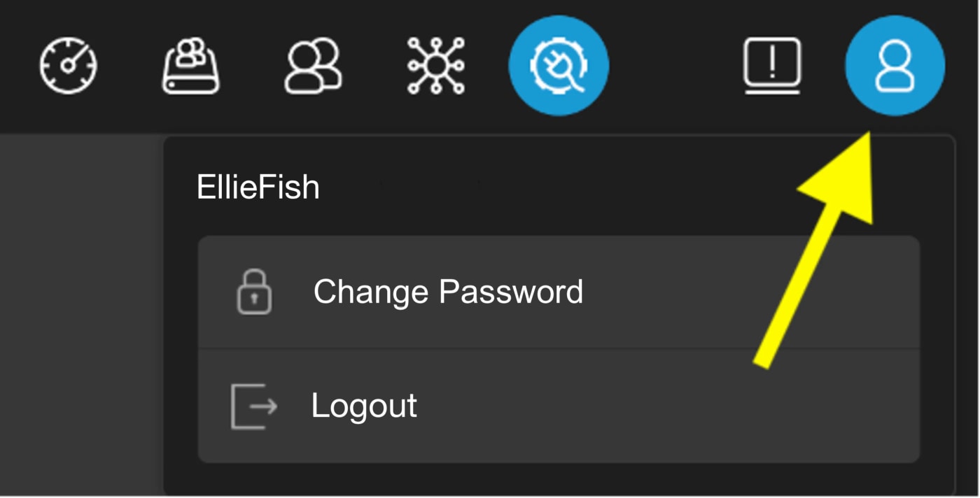Choose Change Password from the user menu
This screenshot has height=498, width=980.
(x=559, y=292)
